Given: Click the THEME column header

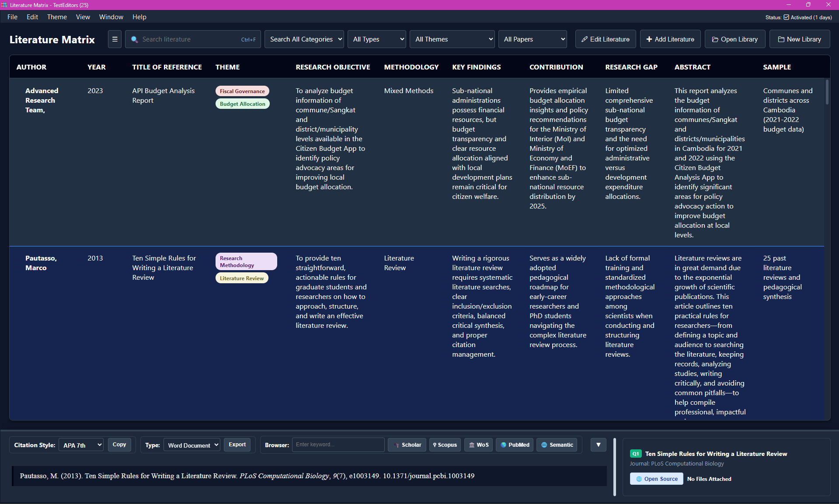Looking at the screenshot, I should point(228,67).
